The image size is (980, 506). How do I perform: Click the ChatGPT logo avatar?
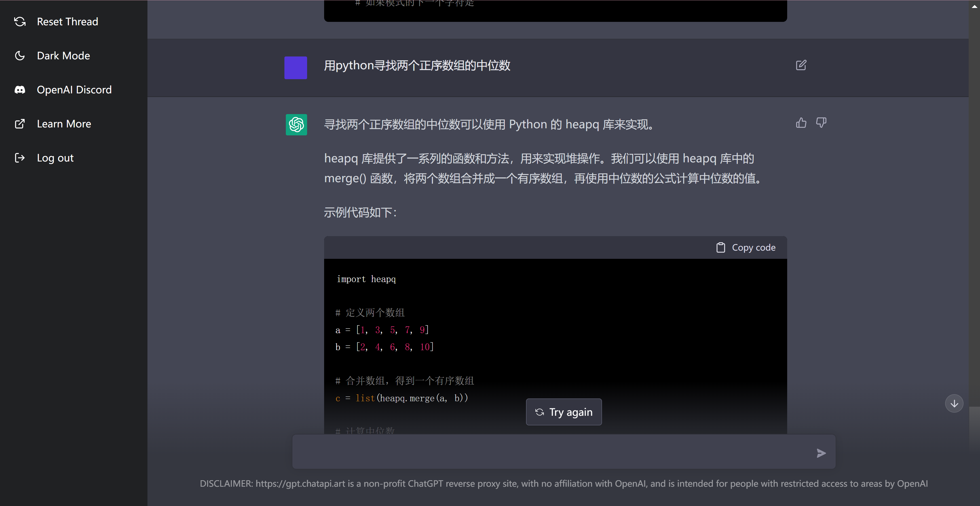coord(296,125)
